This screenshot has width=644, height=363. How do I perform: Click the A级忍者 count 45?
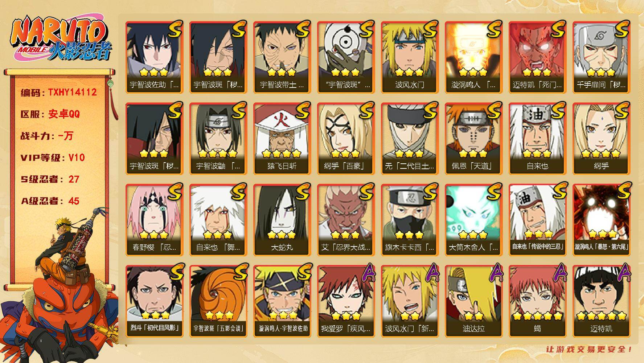74,201
